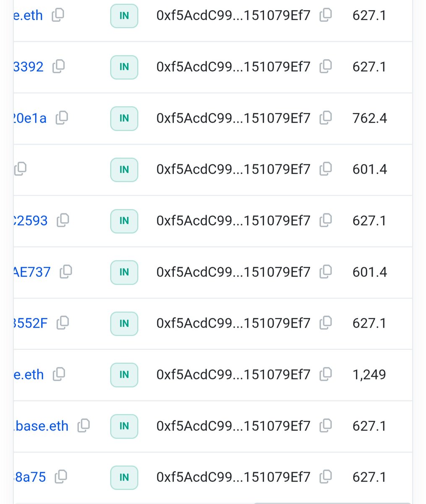Copy recipient address in the top e.eth row
Image resolution: width=426 pixels, height=504 pixels.
(x=325, y=15)
